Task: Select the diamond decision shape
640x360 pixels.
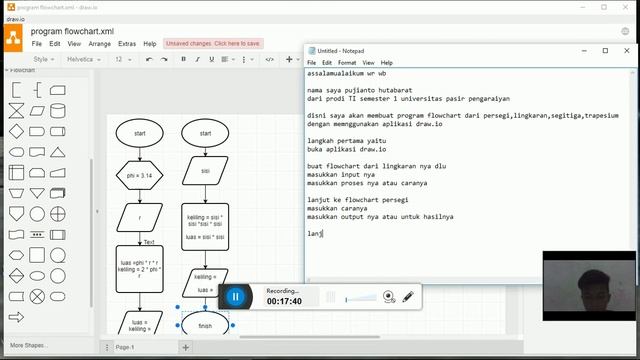Action: 16,131
